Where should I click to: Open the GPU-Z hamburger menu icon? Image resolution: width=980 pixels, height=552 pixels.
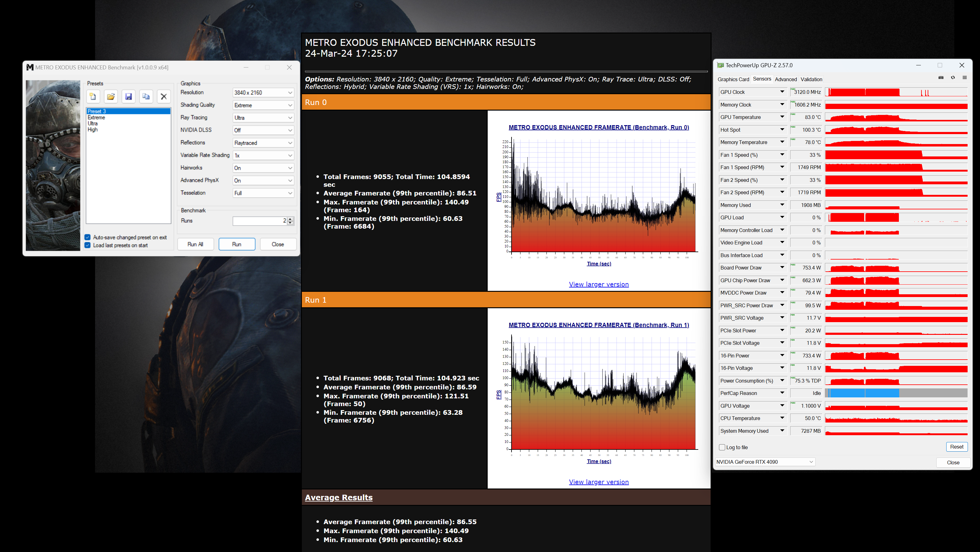pyautogui.click(x=965, y=78)
